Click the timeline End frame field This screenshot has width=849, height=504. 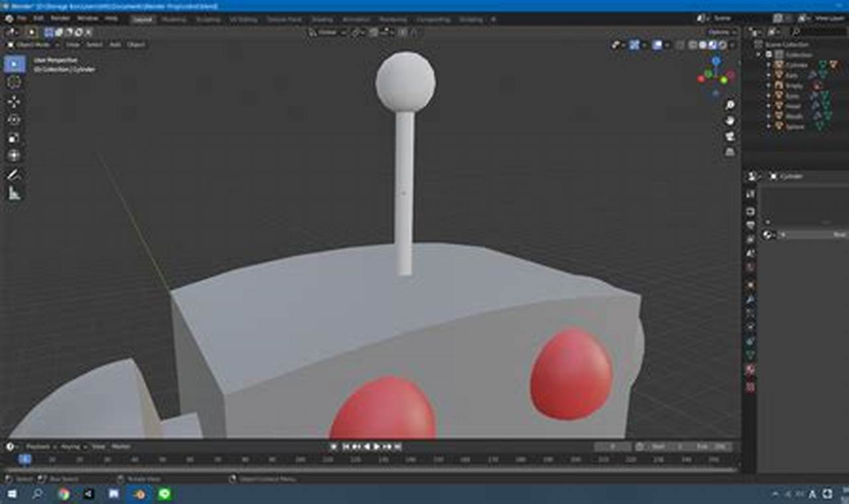coord(713,447)
